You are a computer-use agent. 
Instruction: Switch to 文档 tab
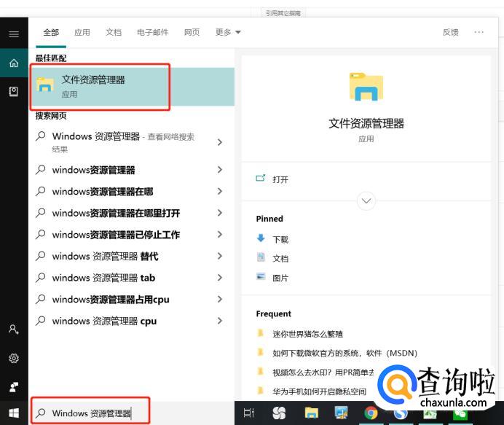pyautogui.click(x=114, y=33)
